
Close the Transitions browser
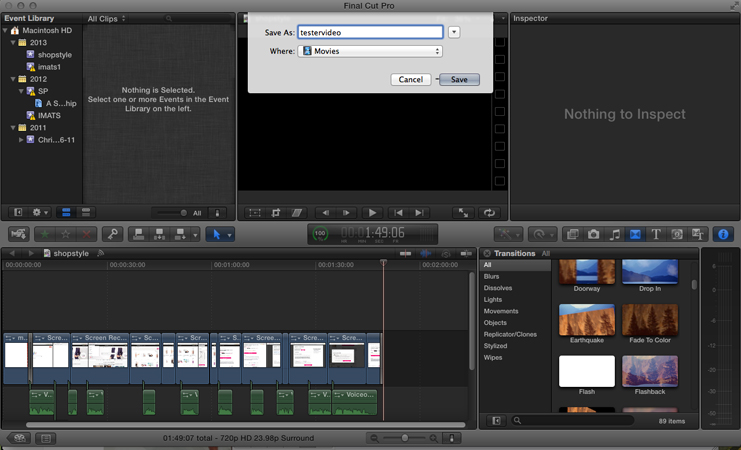pos(487,253)
